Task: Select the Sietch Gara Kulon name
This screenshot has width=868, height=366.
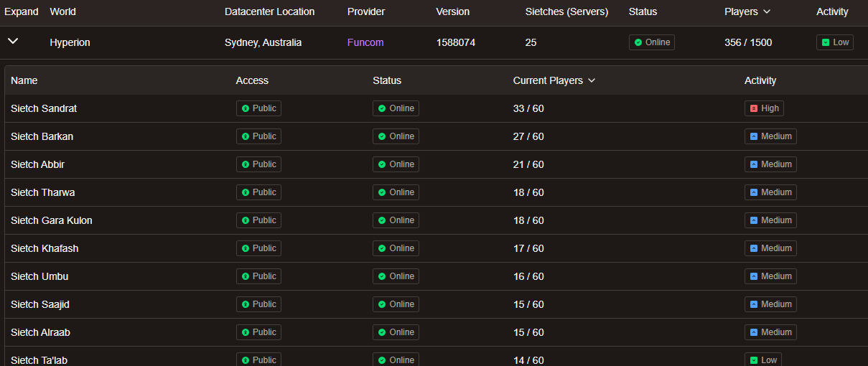Action: (x=52, y=220)
